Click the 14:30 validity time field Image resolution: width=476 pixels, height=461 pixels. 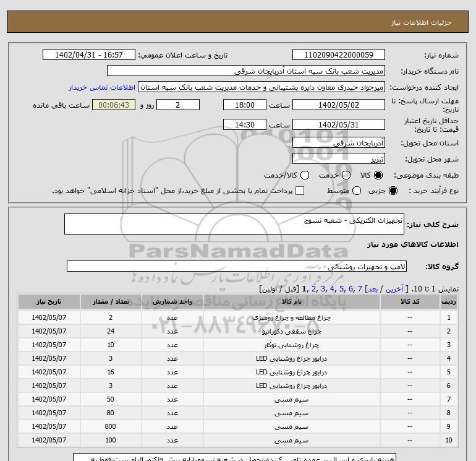[245, 124]
